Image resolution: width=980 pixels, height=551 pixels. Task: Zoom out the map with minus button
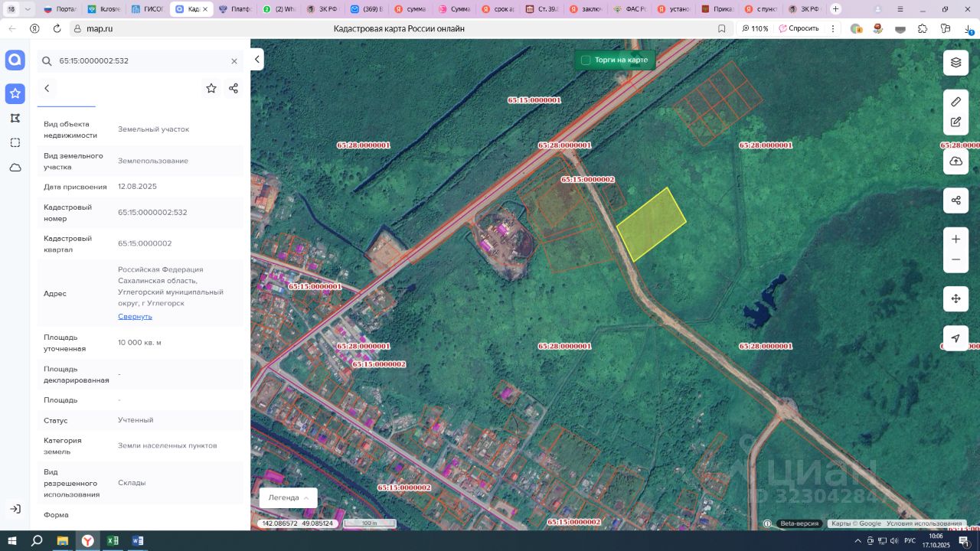pyautogui.click(x=955, y=260)
